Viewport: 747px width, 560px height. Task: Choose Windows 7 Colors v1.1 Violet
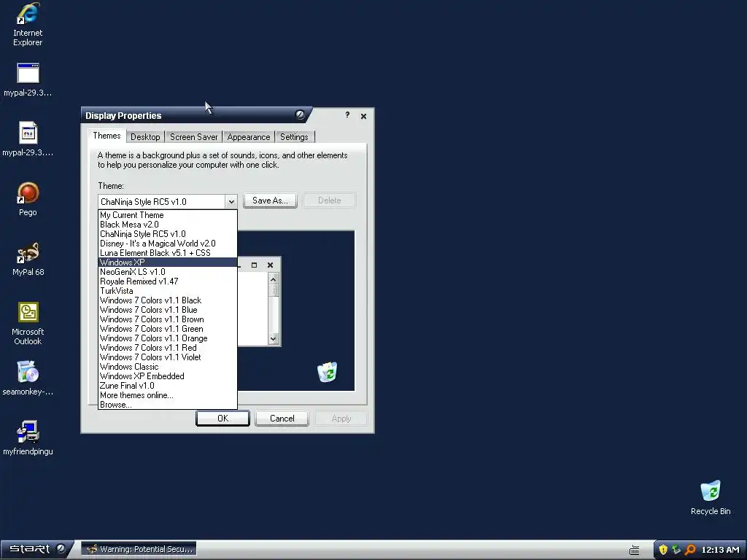(x=167, y=357)
